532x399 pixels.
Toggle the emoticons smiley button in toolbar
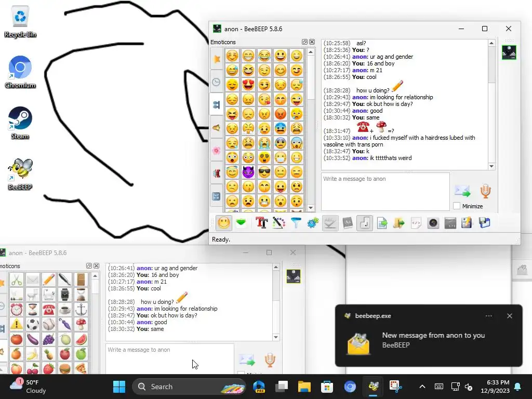pos(223,223)
